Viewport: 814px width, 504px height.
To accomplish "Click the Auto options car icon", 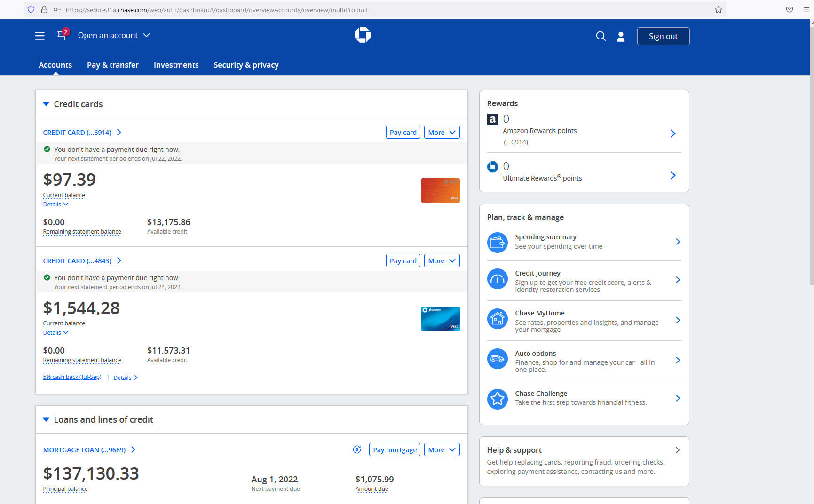I will click(498, 359).
